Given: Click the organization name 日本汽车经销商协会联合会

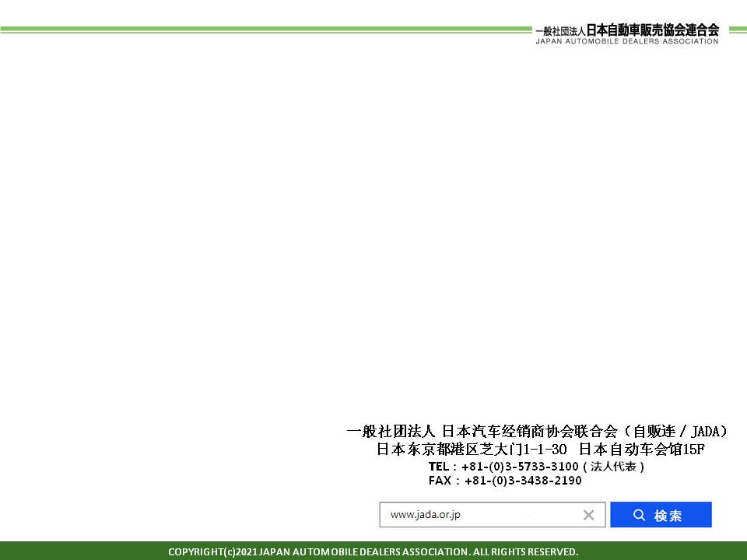Looking at the screenshot, I should pyautogui.click(x=529, y=431).
